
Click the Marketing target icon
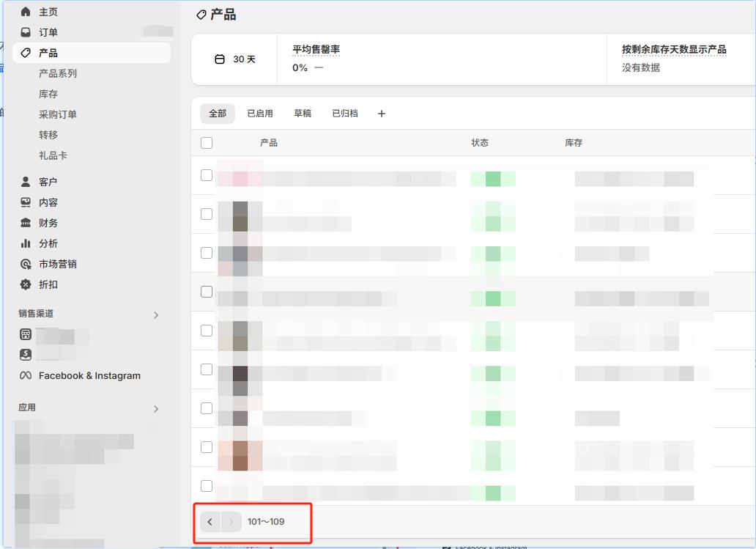click(26, 264)
